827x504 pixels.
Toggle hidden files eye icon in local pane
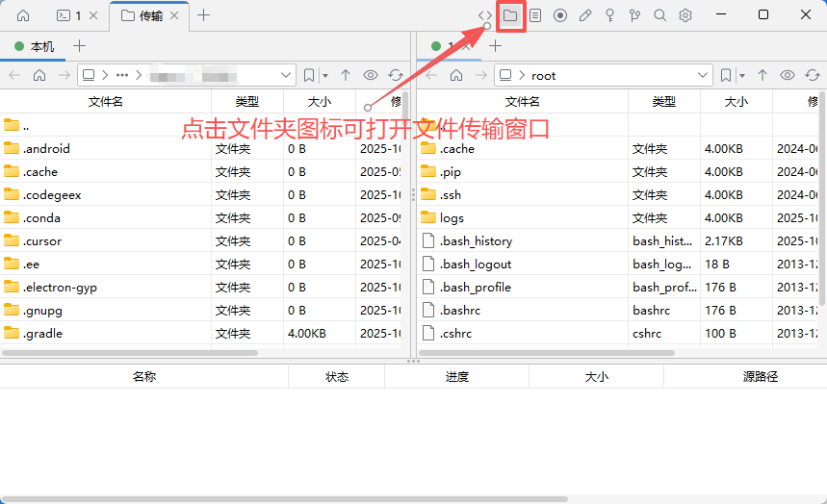coord(371,75)
